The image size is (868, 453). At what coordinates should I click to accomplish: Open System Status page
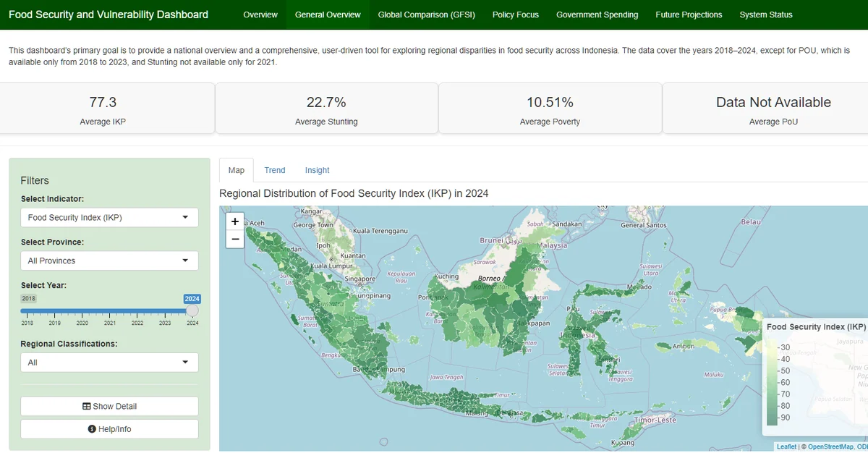click(x=766, y=14)
